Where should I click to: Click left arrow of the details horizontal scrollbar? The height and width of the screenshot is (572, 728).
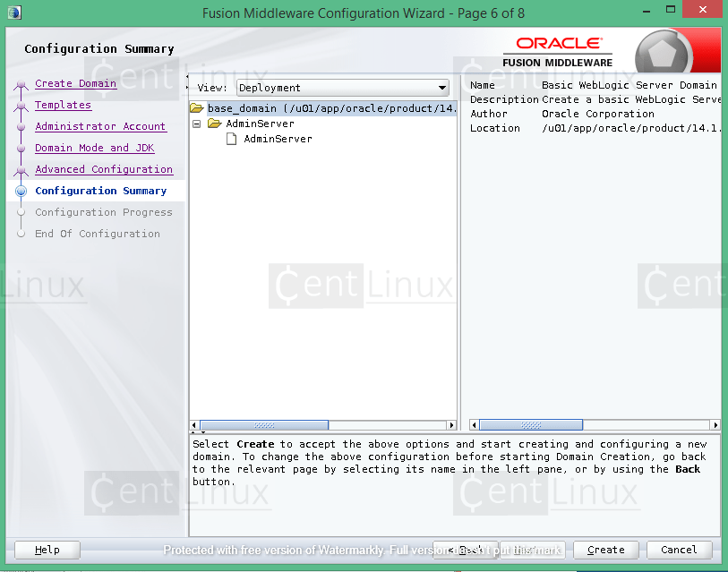474,425
